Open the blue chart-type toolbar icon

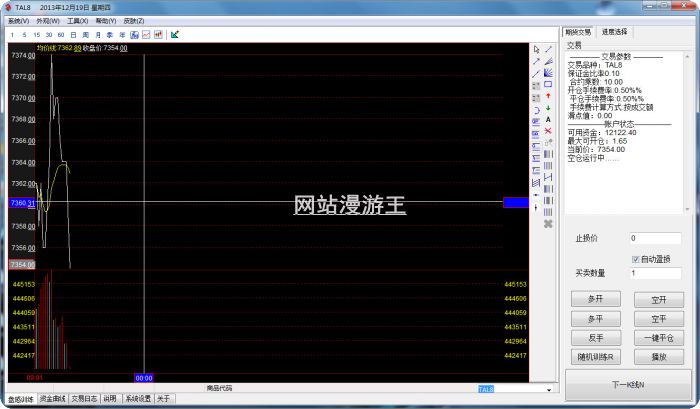pos(134,35)
